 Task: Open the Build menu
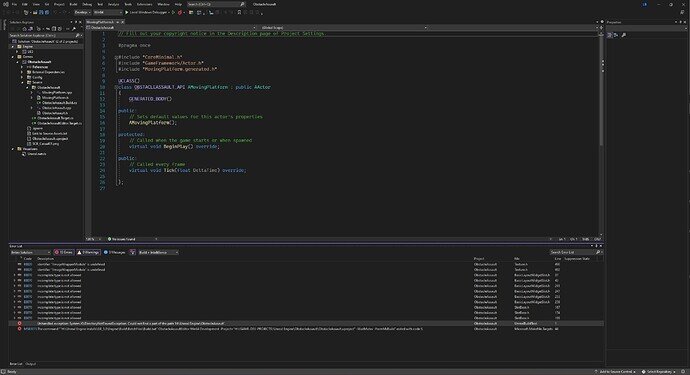[73, 4]
